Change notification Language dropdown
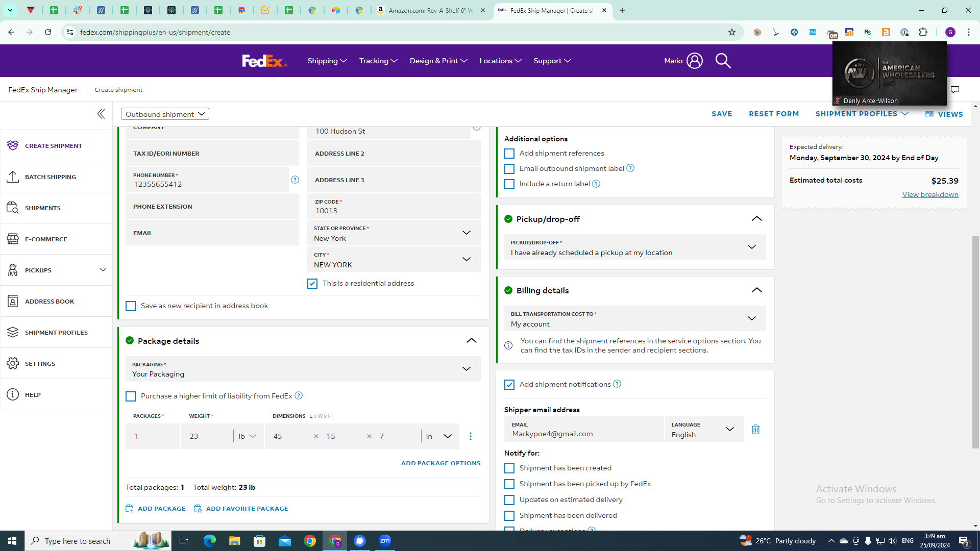The height and width of the screenshot is (551, 980). (x=704, y=430)
